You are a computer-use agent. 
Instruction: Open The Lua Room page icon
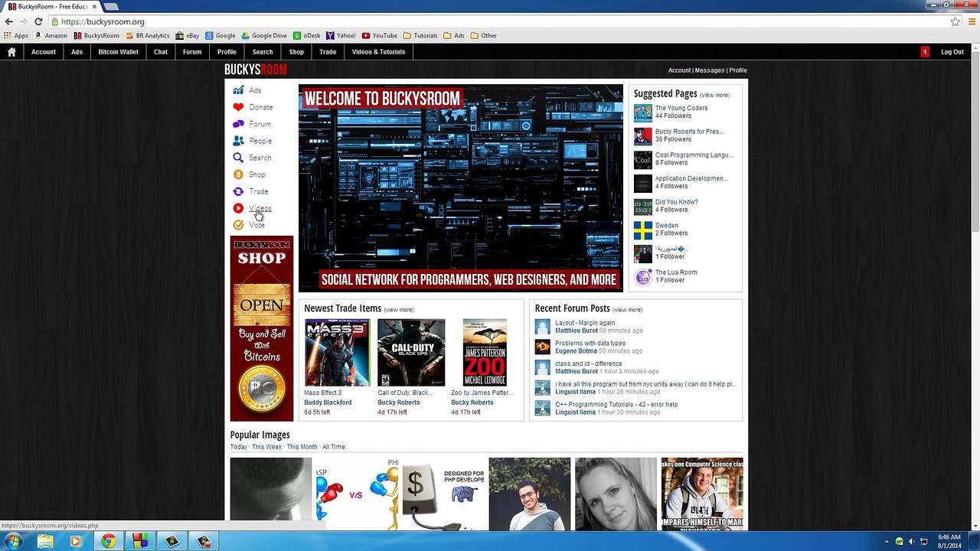click(642, 277)
